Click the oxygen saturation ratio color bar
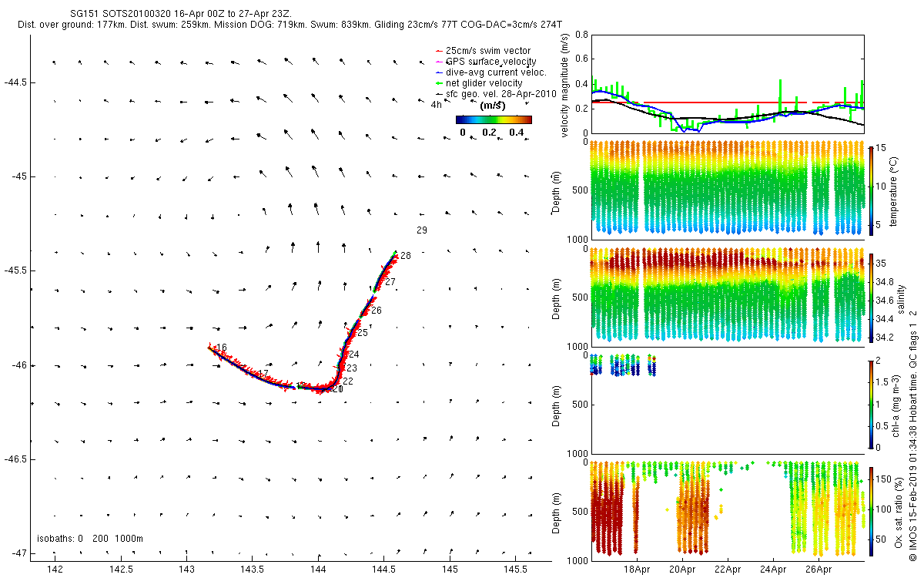 [x=871, y=510]
